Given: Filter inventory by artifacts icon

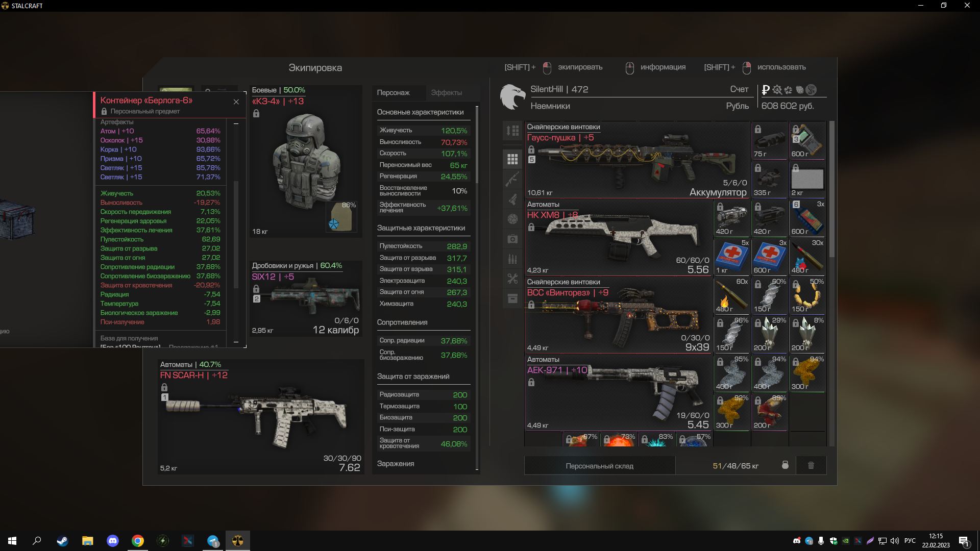Looking at the screenshot, I should [x=512, y=219].
